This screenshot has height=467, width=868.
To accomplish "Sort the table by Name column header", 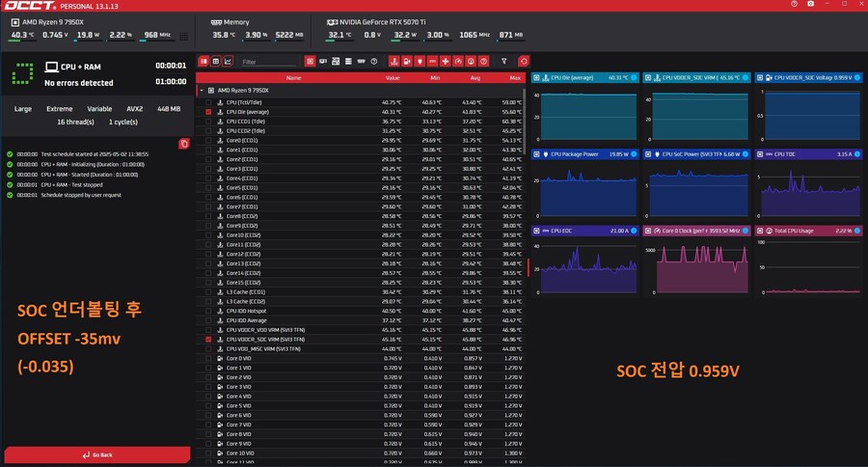I will coord(293,77).
